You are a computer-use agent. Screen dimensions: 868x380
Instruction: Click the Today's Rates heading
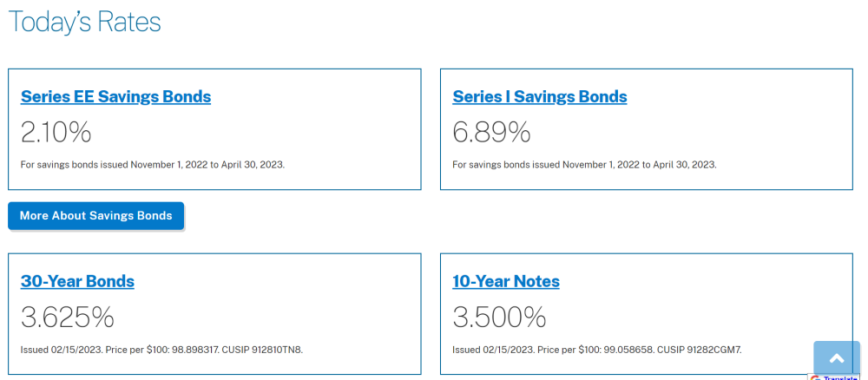(85, 23)
